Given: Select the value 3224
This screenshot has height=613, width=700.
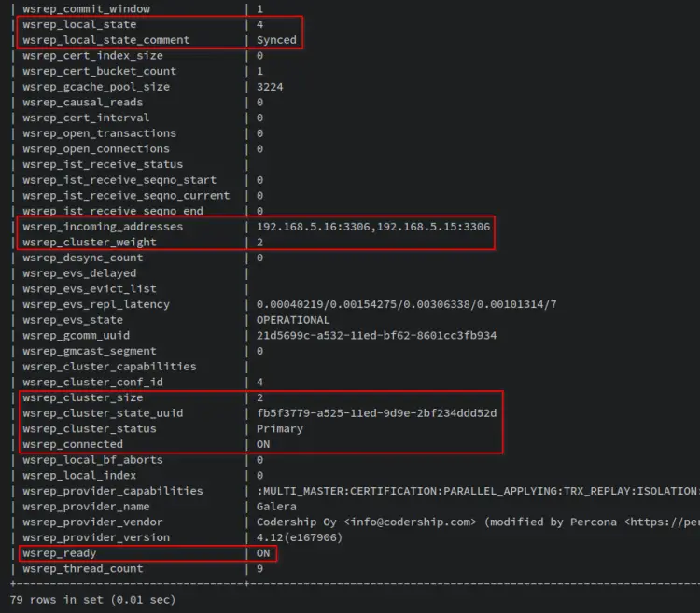Looking at the screenshot, I should pos(270,87).
